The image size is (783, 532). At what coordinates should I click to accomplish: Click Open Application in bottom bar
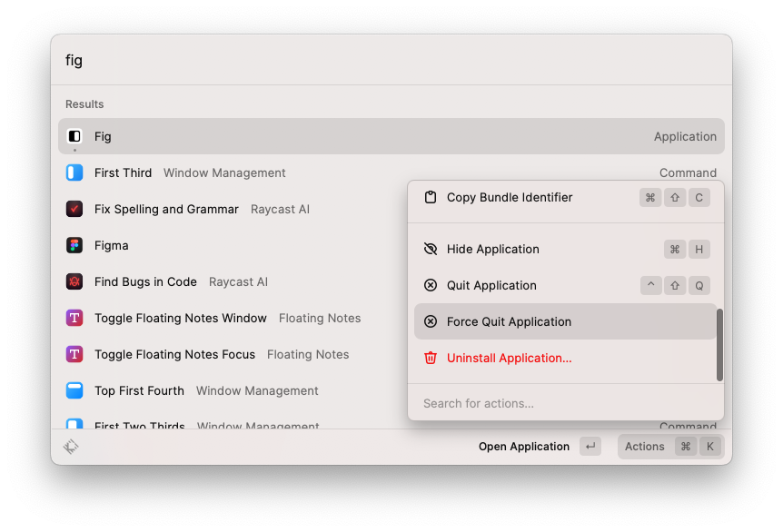[x=524, y=446]
